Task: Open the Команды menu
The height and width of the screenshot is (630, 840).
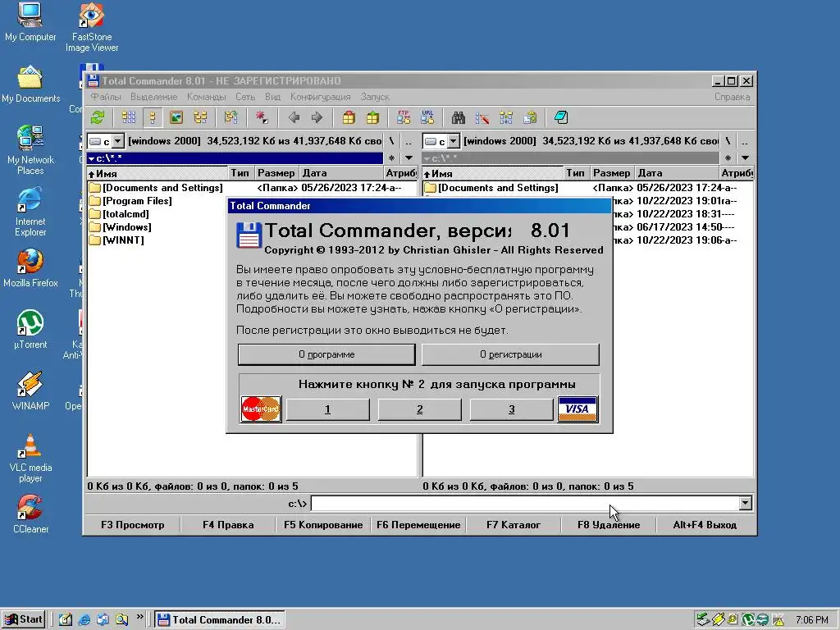Action: (206, 97)
